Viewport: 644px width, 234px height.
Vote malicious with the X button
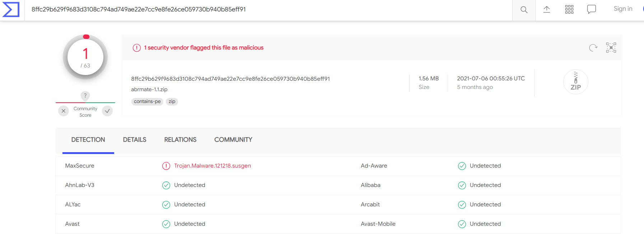point(64,111)
